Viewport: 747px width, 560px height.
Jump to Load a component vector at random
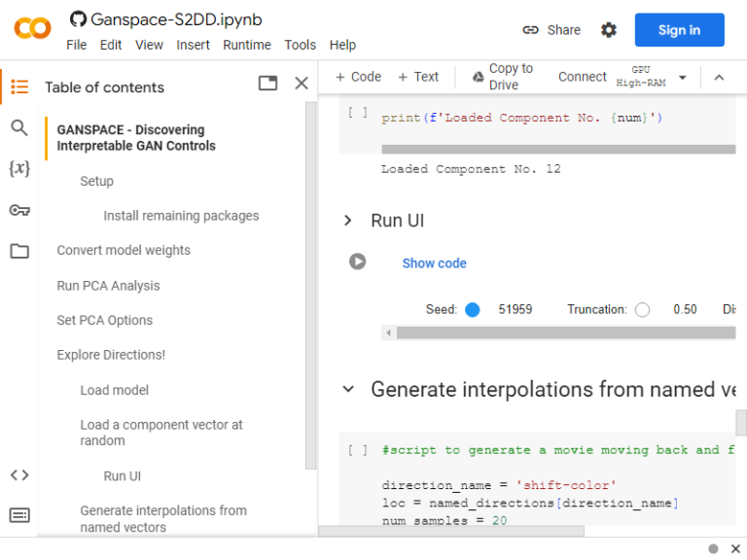click(x=161, y=433)
